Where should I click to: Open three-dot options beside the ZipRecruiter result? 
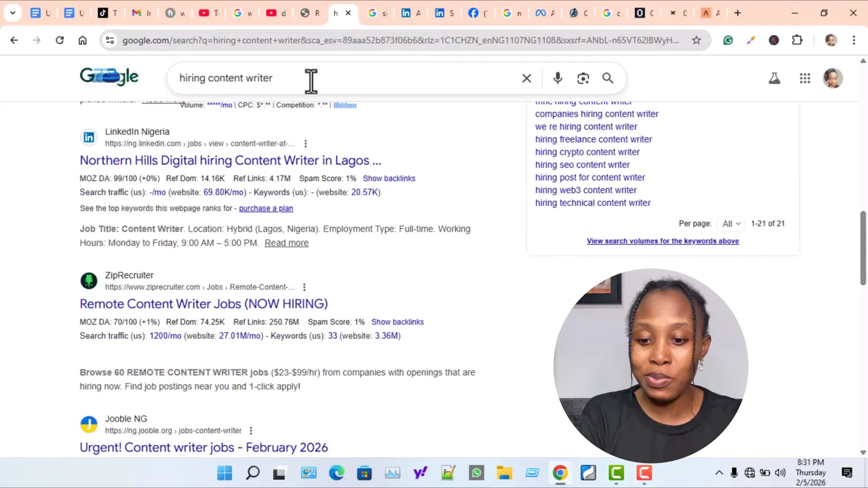click(x=304, y=287)
